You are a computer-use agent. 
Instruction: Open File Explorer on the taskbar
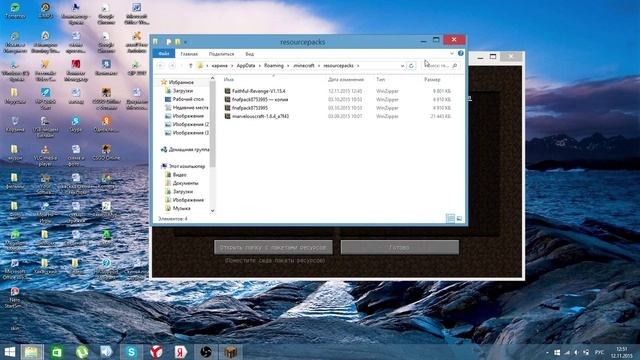pos(31,352)
